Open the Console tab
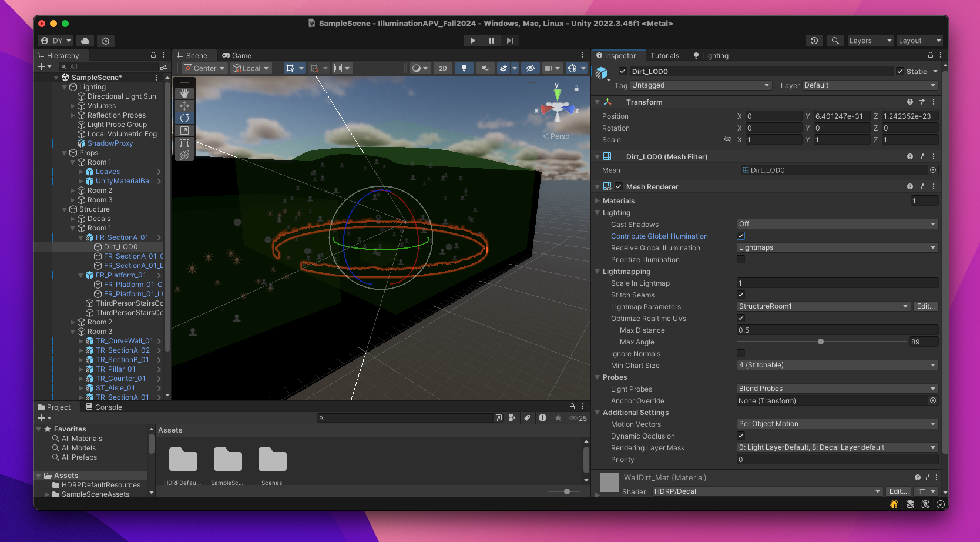Image resolution: width=980 pixels, height=542 pixels. pos(104,407)
